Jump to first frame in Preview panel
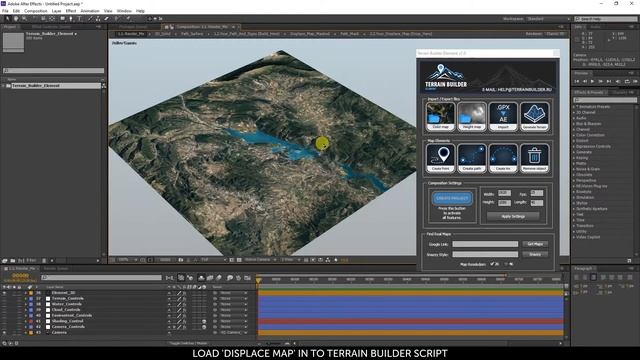Image resolution: width=640 pixels, height=360 pixels. point(577,81)
